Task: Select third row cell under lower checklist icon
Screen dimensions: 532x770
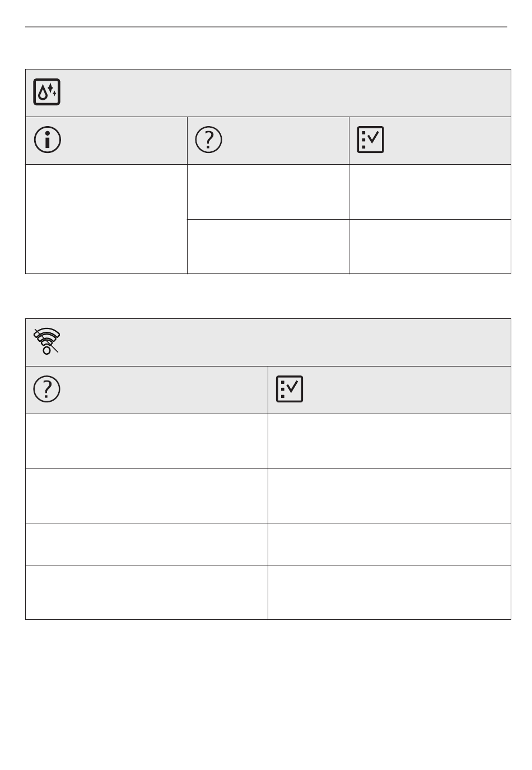Action: click(x=389, y=544)
